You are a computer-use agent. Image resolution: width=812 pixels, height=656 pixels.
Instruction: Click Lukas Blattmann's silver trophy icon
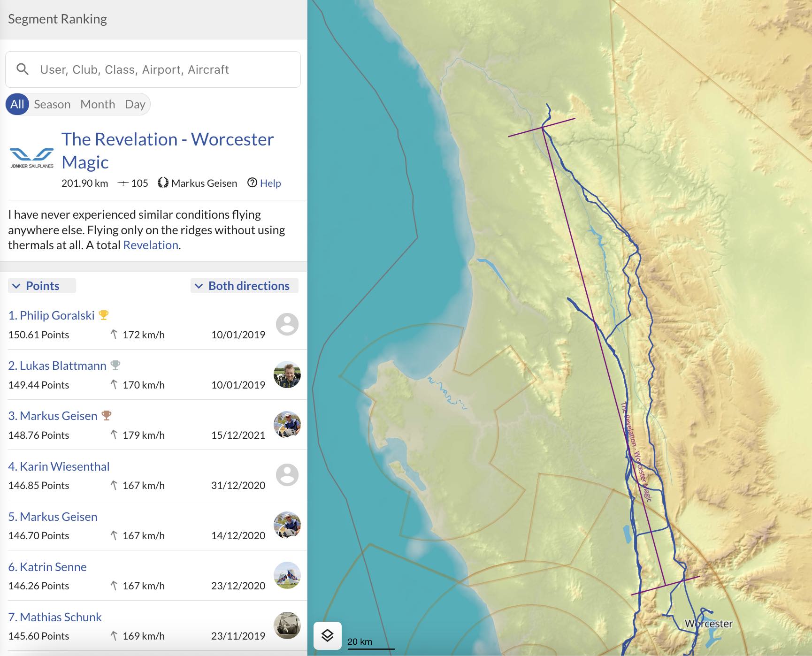point(115,365)
